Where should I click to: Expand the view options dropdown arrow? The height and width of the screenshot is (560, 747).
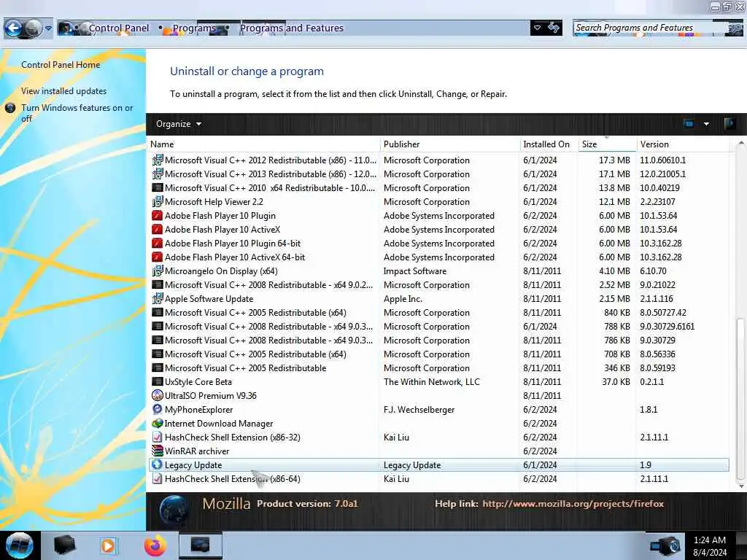click(706, 124)
